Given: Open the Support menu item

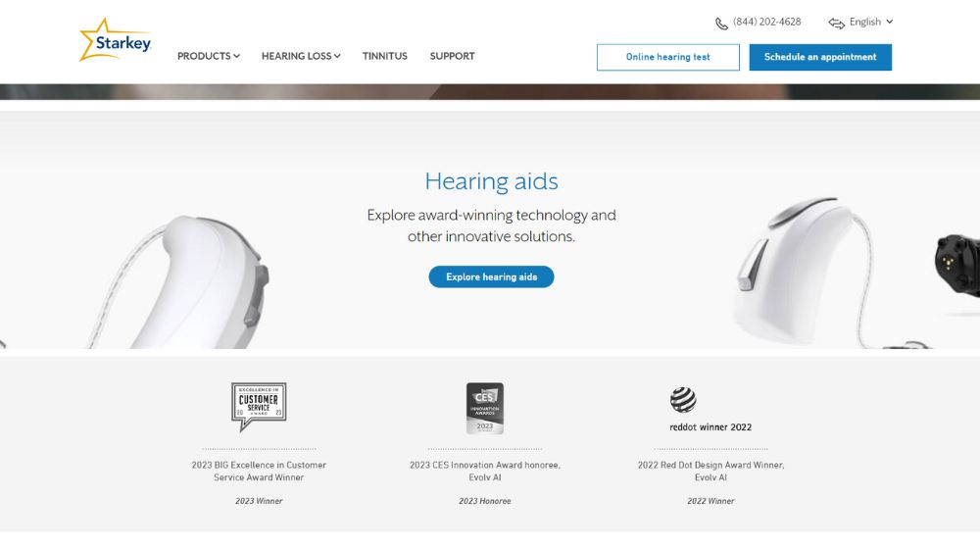Looking at the screenshot, I should [x=452, y=56].
